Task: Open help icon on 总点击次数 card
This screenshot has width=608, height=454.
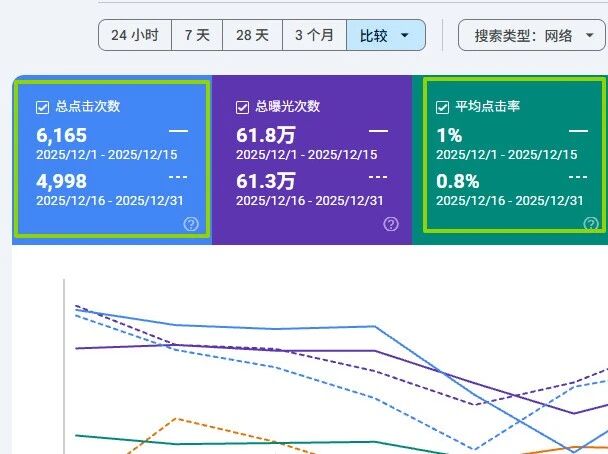Action: coord(191,224)
